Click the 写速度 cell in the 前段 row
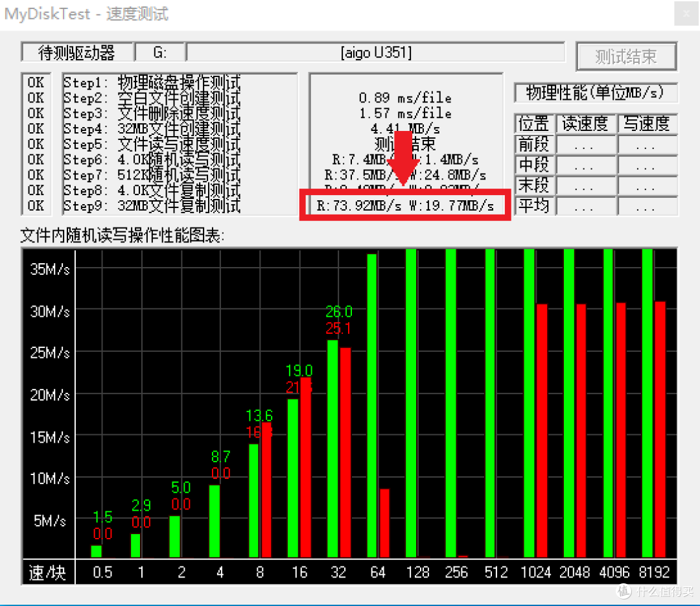Viewport: 700px width, 606px height. (x=646, y=145)
